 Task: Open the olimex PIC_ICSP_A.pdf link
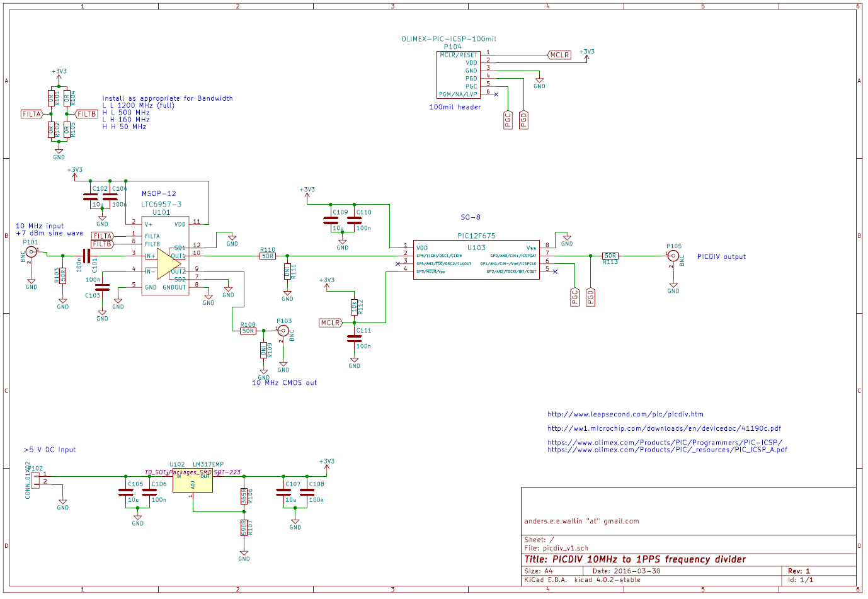[667, 450]
